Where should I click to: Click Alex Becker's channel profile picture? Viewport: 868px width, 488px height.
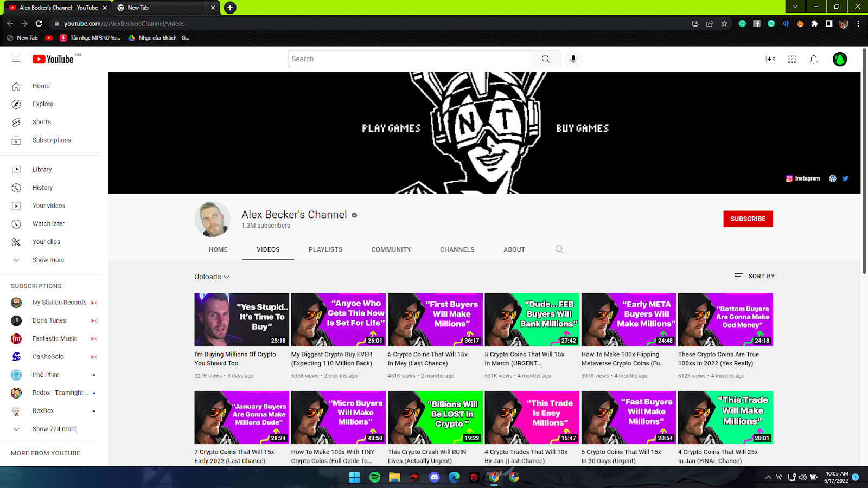212,219
